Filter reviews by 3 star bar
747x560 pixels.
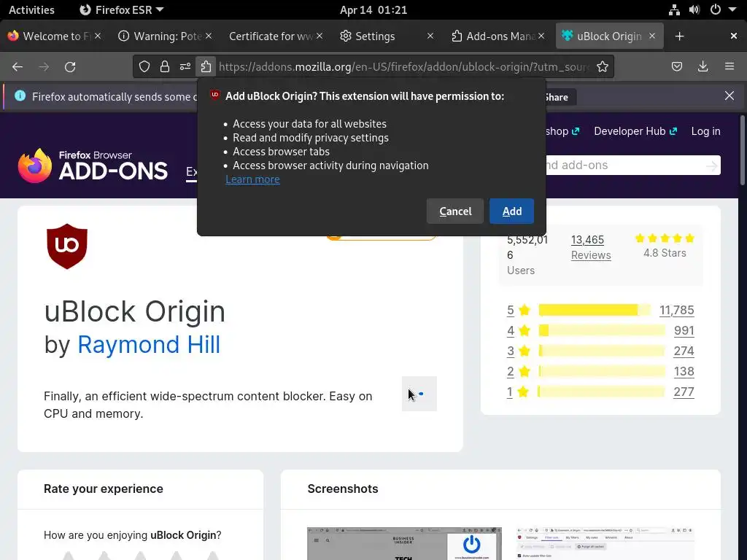[602, 351]
